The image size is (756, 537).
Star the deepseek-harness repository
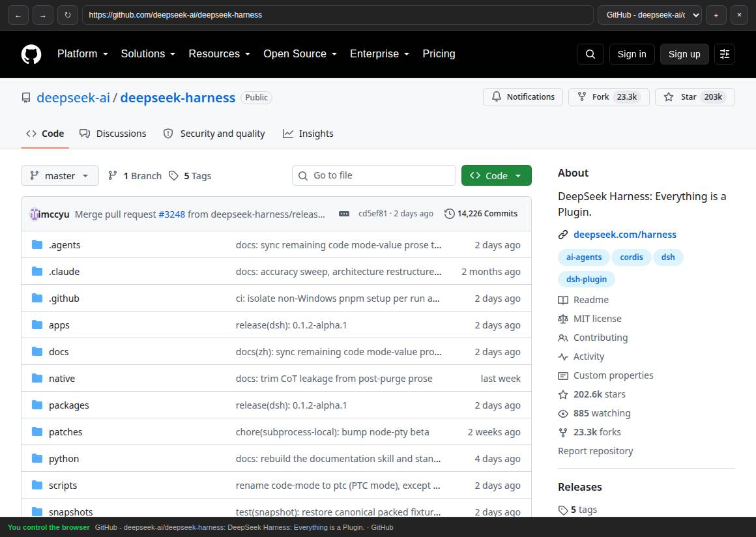[x=694, y=97]
